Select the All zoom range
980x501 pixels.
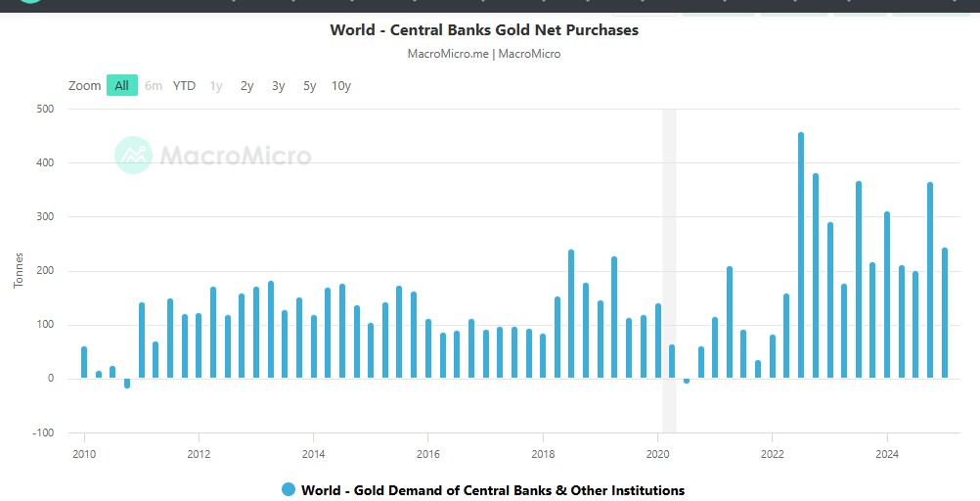121,86
